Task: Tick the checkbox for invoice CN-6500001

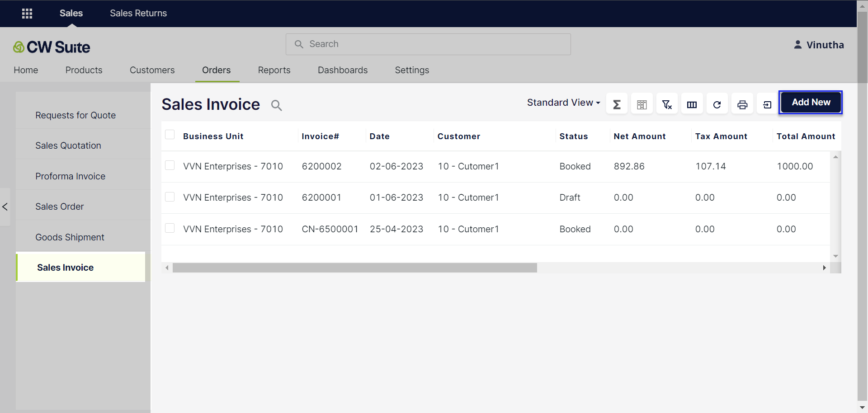Action: [x=170, y=228]
